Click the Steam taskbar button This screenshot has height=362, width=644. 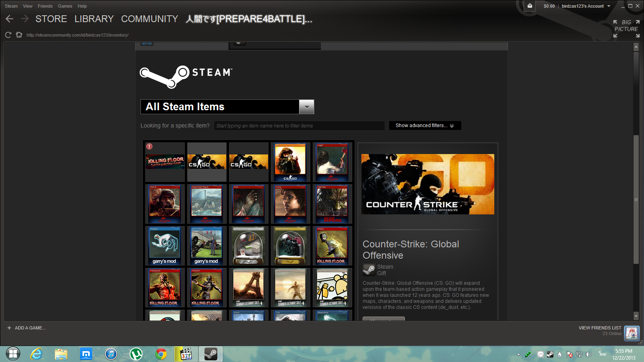(211, 354)
